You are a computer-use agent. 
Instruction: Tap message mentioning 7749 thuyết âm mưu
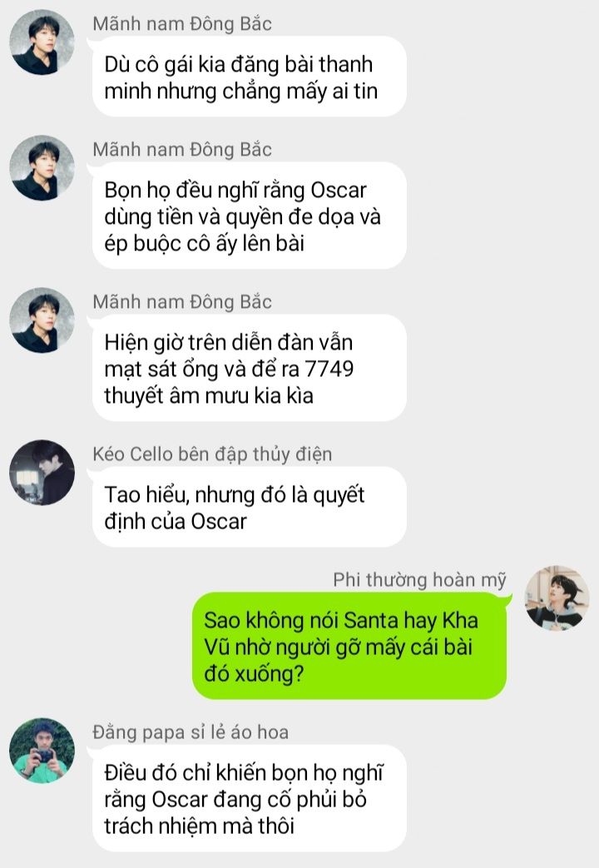click(249, 368)
